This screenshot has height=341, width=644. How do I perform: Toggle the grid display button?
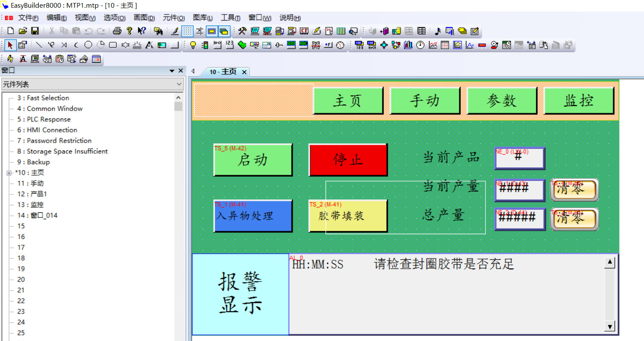point(187,31)
